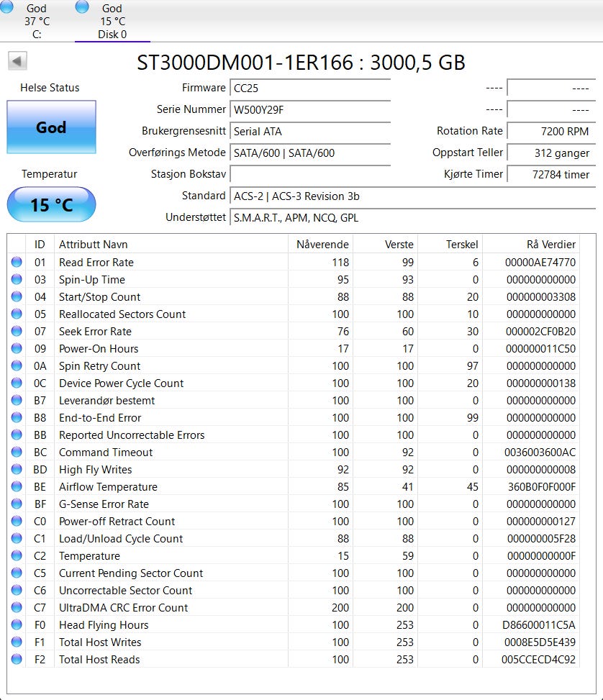Screen dimensions: 603x700
Task: Click the status dot for Spin Retry Count
Action: [17, 365]
